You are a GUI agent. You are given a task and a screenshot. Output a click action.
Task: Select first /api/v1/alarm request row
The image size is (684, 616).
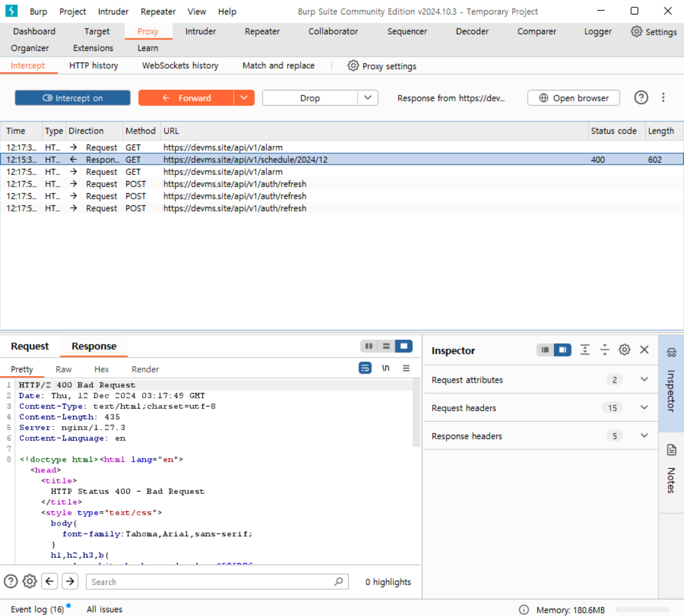click(x=341, y=148)
